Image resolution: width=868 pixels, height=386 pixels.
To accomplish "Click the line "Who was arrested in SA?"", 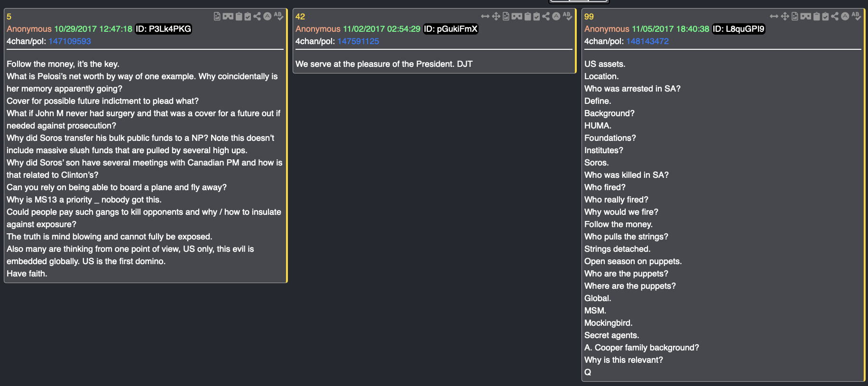I will (x=632, y=89).
